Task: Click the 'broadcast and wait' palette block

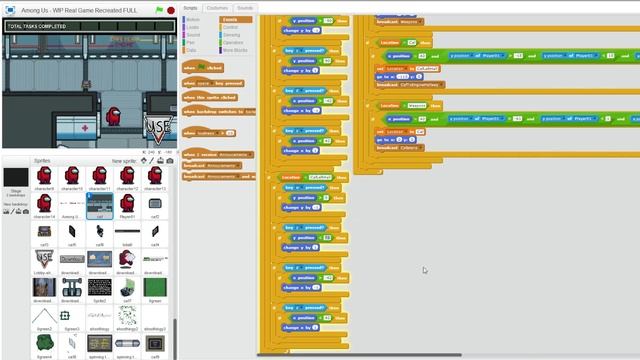Action: coord(219,177)
